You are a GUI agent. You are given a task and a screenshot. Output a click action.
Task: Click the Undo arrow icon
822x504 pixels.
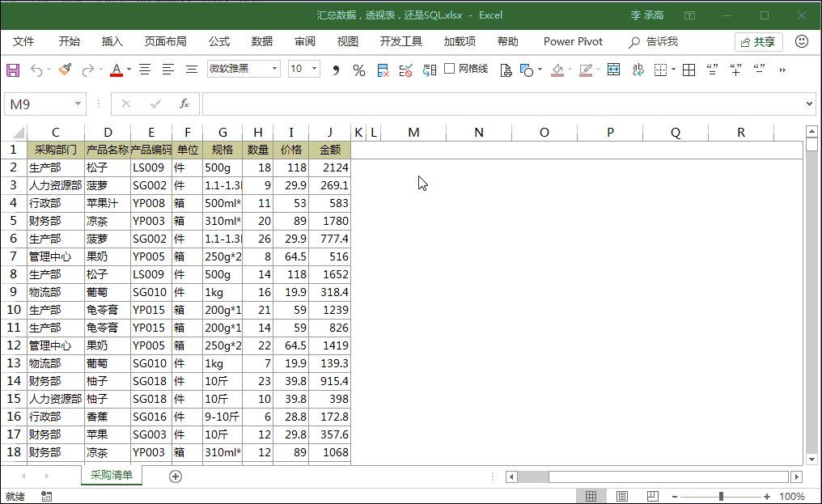[36, 70]
